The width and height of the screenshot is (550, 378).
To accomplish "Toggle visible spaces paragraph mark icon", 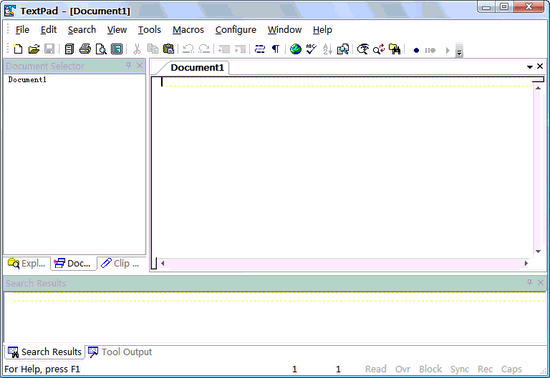I will (276, 49).
